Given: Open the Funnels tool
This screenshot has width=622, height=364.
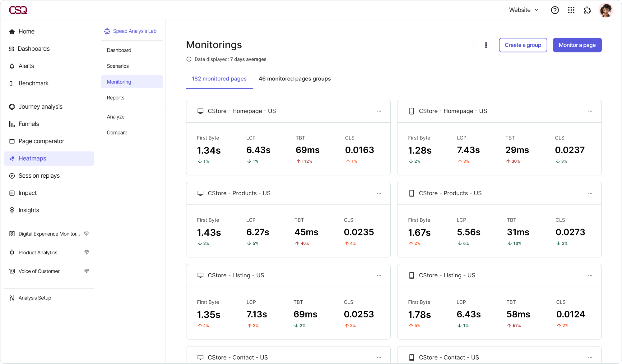Looking at the screenshot, I should 29,124.
